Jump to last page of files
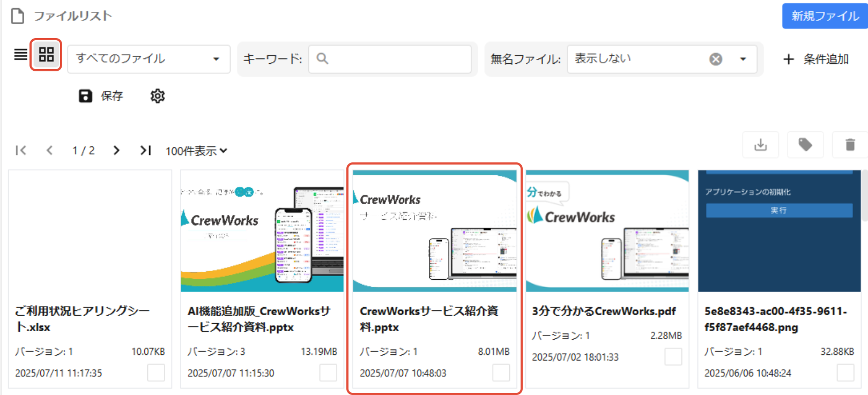This screenshot has width=868, height=395. click(x=145, y=151)
